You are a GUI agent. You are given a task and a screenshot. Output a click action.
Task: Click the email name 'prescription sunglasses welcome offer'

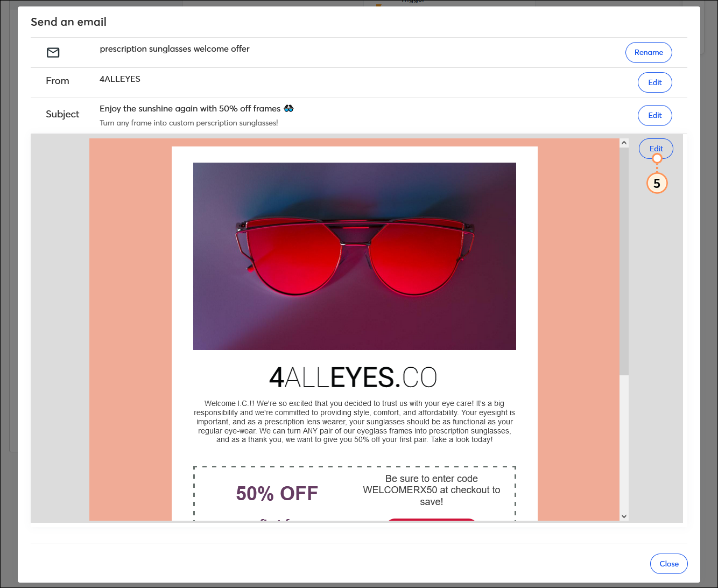pyautogui.click(x=174, y=49)
